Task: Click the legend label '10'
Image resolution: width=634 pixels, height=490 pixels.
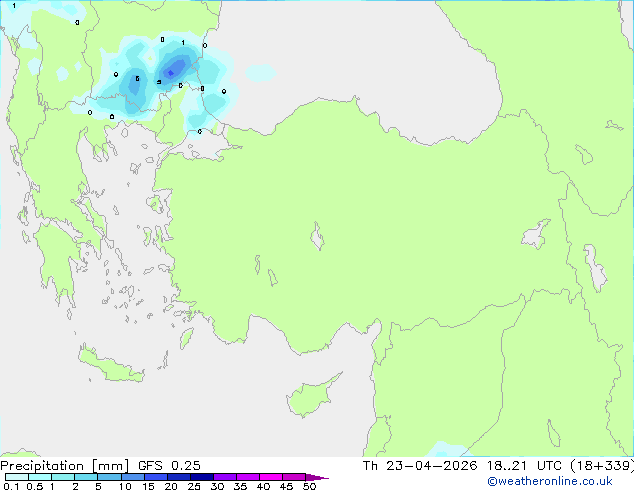Action: pos(125,486)
